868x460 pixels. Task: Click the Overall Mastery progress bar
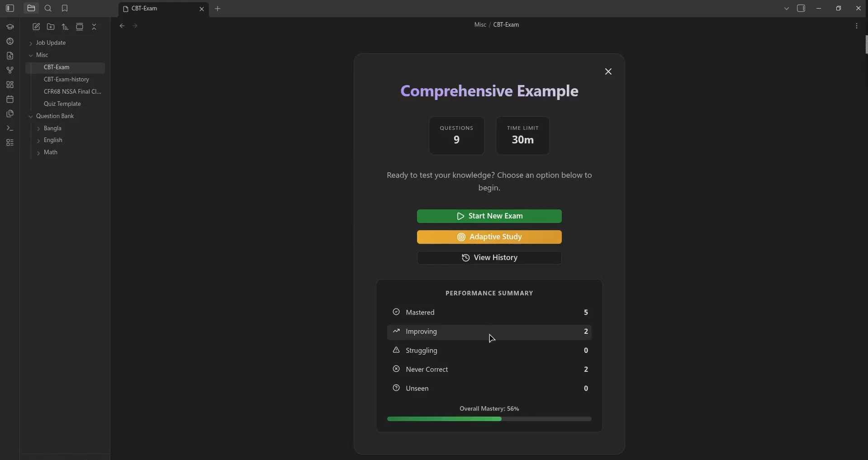[489, 419]
